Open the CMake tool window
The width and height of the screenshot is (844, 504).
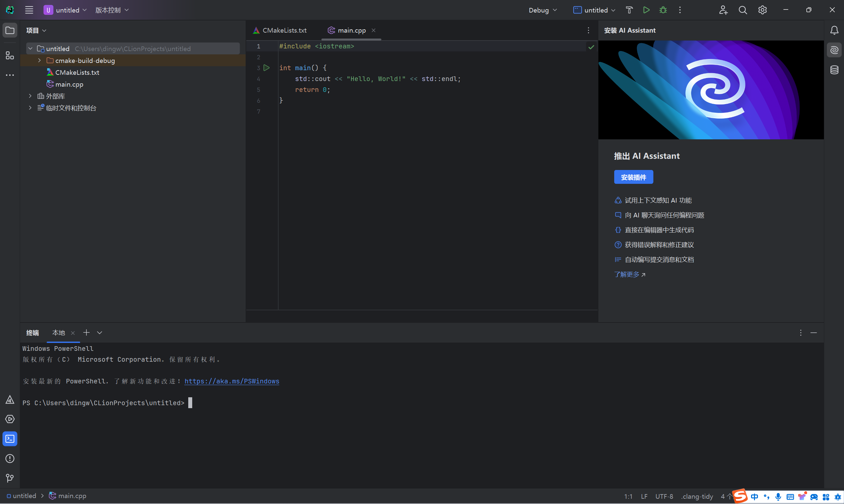(x=10, y=400)
